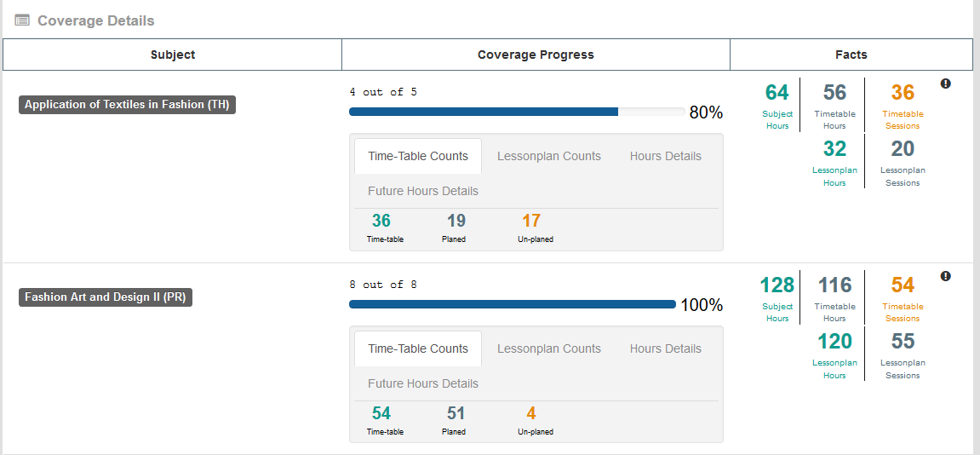Click the Application of Textiles in Fashion (TH) label
The image size is (980, 455).
[x=127, y=105]
